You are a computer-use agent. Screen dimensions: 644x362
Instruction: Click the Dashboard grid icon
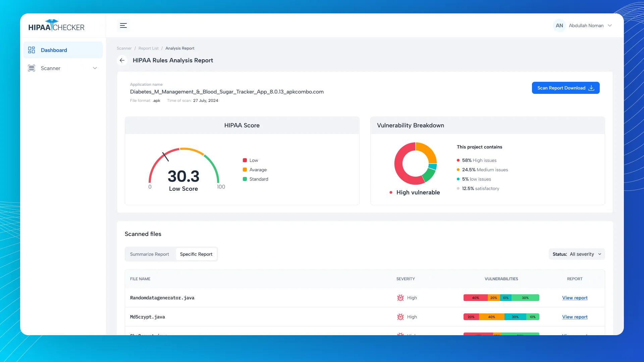pos(32,50)
